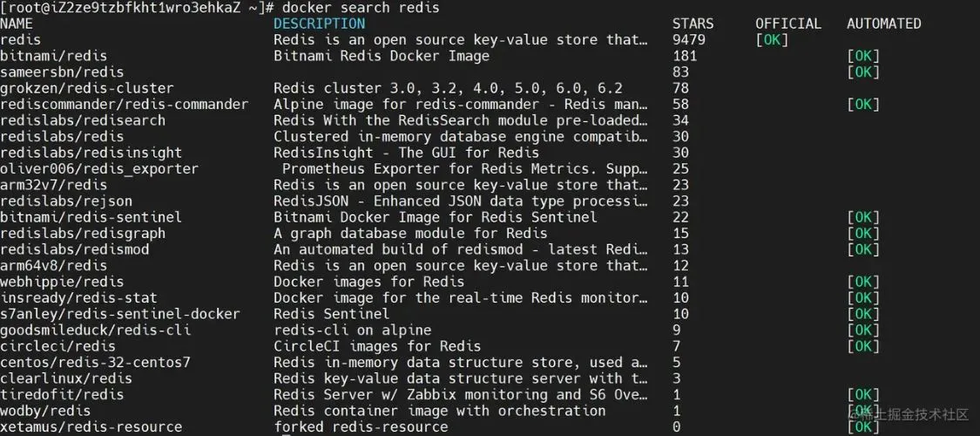
Task: Click the DESCRIPTION column header
Action: (x=319, y=24)
